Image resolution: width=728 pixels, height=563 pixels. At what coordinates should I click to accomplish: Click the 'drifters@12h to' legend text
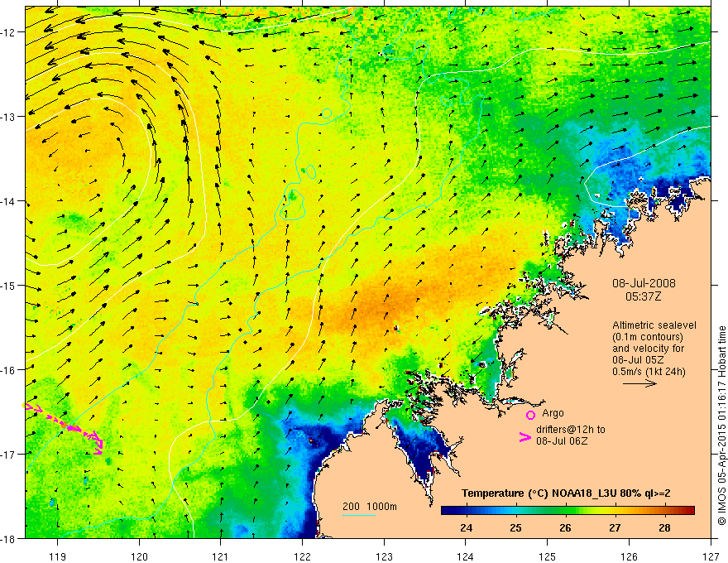point(571,429)
